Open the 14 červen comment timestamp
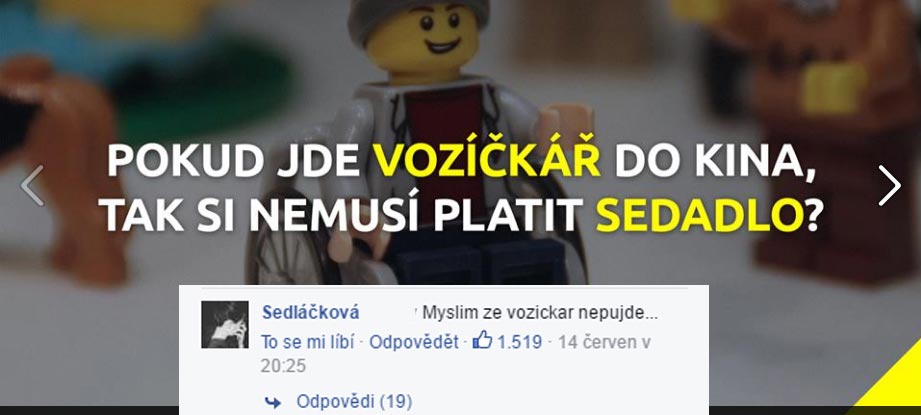Image resolution: width=921 pixels, height=415 pixels. pyautogui.click(x=604, y=342)
